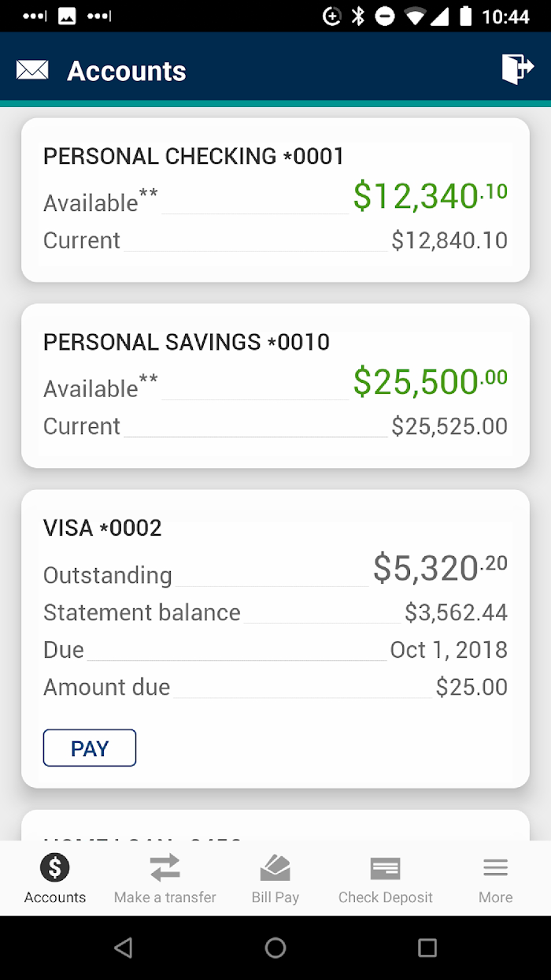Open the Personal Savings *0010 account
551x980 pixels.
coord(187,342)
